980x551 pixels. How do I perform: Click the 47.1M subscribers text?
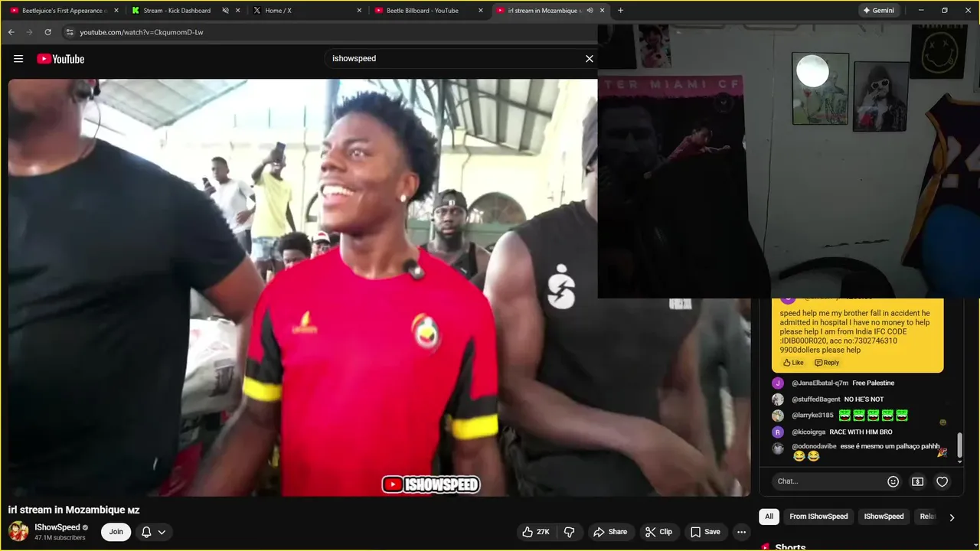60,538
